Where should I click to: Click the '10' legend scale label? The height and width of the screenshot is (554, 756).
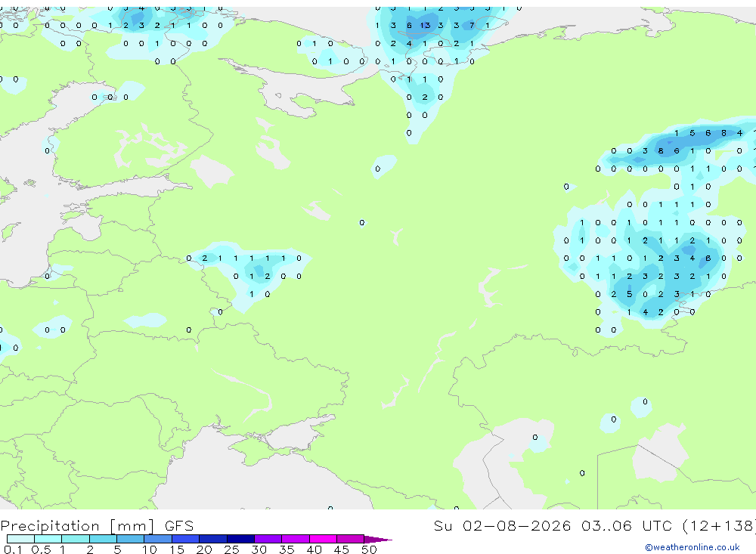pyautogui.click(x=149, y=549)
